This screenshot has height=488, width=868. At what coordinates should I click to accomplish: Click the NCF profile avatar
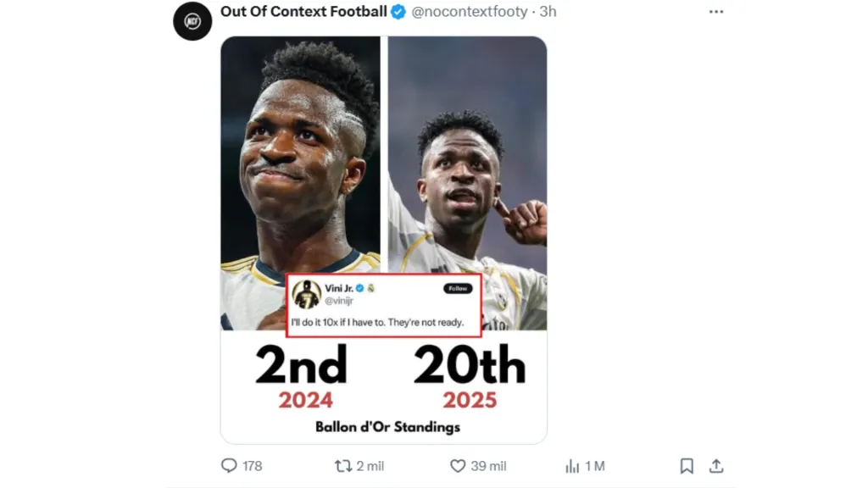pyautogui.click(x=192, y=21)
